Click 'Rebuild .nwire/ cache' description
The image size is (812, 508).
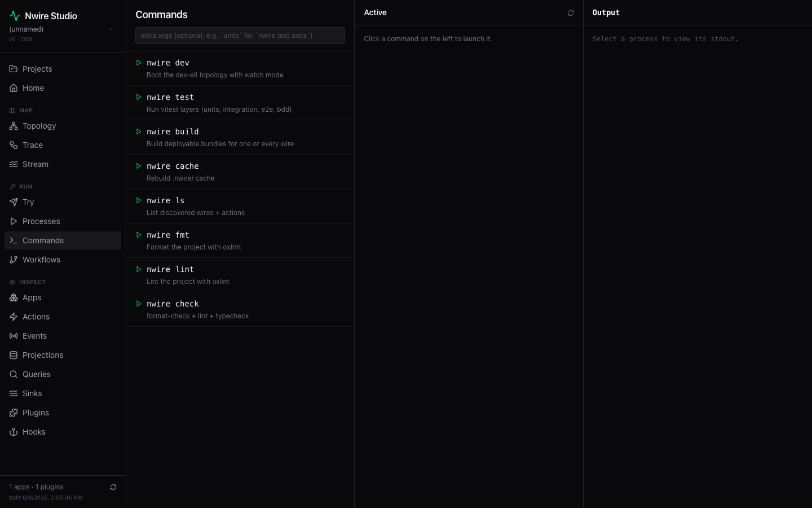click(x=180, y=178)
